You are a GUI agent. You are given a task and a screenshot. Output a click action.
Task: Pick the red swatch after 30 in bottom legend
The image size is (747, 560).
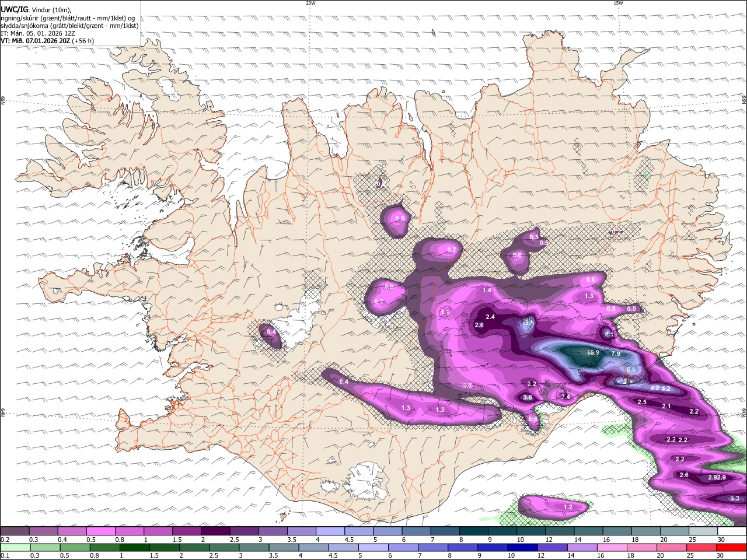(731, 547)
